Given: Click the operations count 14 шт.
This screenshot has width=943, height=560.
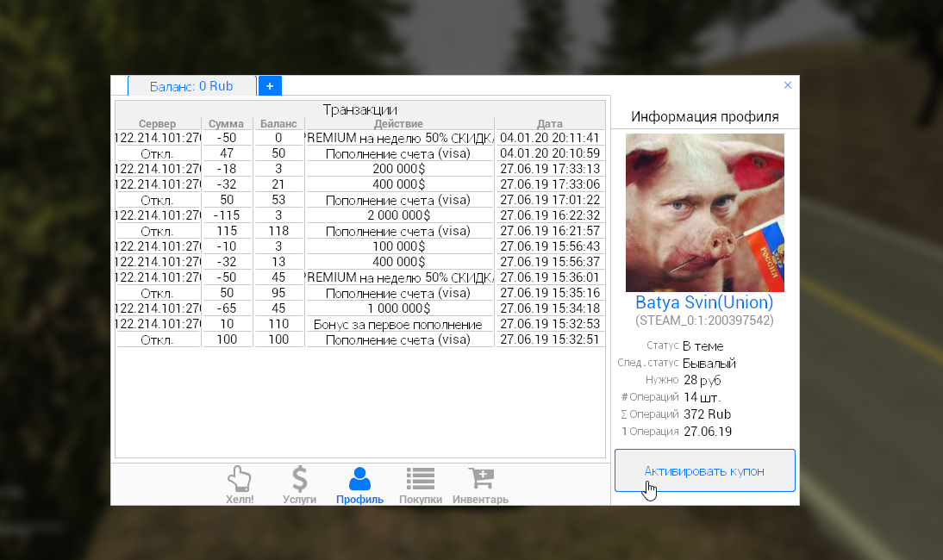Looking at the screenshot, I should click(702, 397).
